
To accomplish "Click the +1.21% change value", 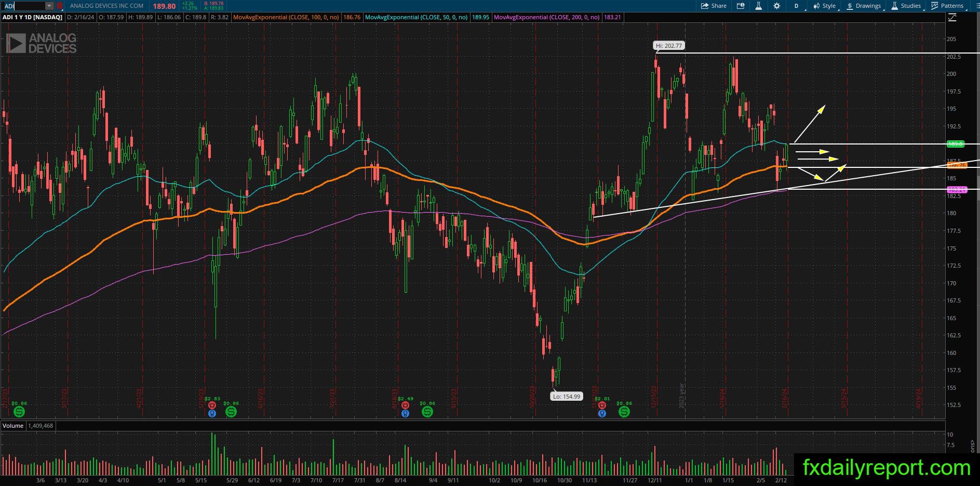I will (189, 8).
